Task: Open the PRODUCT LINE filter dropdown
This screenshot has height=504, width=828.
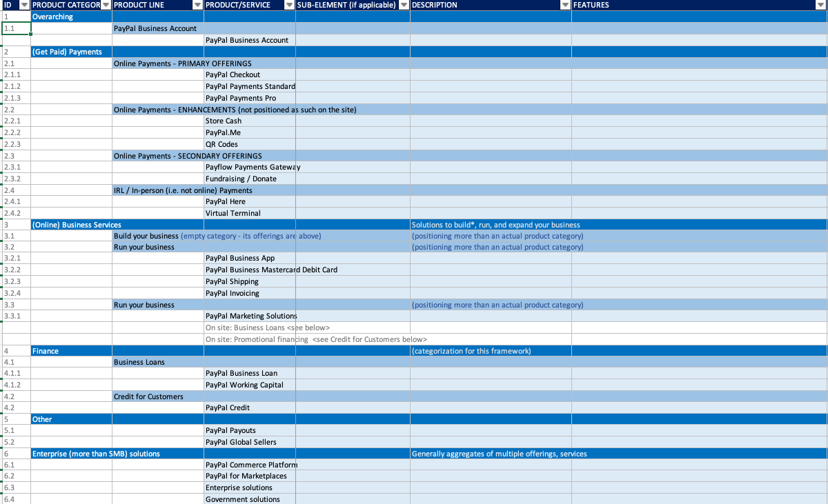Action: pyautogui.click(x=198, y=5)
